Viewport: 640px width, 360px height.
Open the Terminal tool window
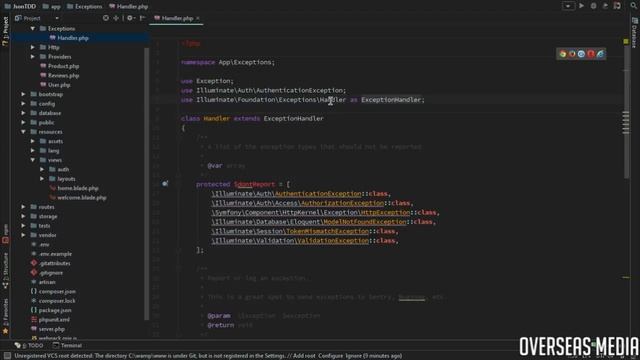pyautogui.click(x=67, y=345)
